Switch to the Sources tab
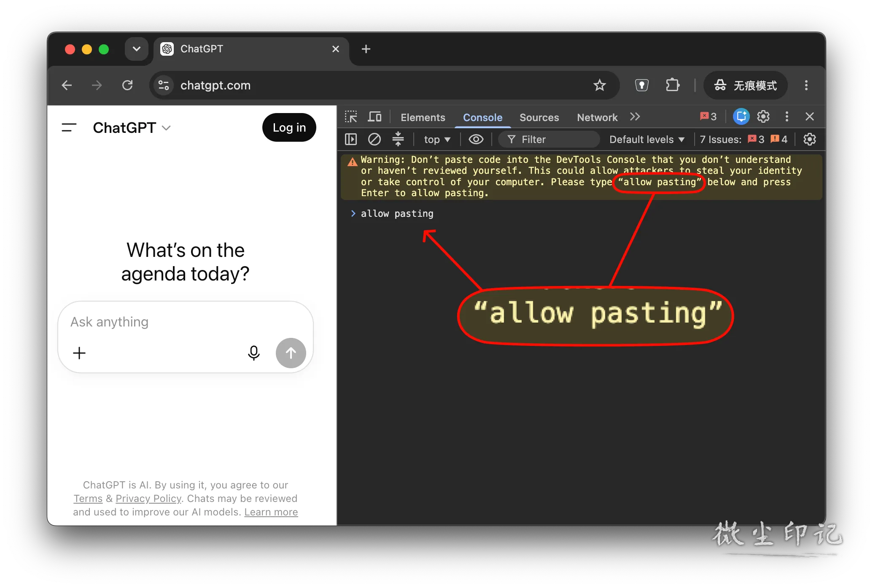Viewport: 873px width, 588px height. tap(539, 117)
